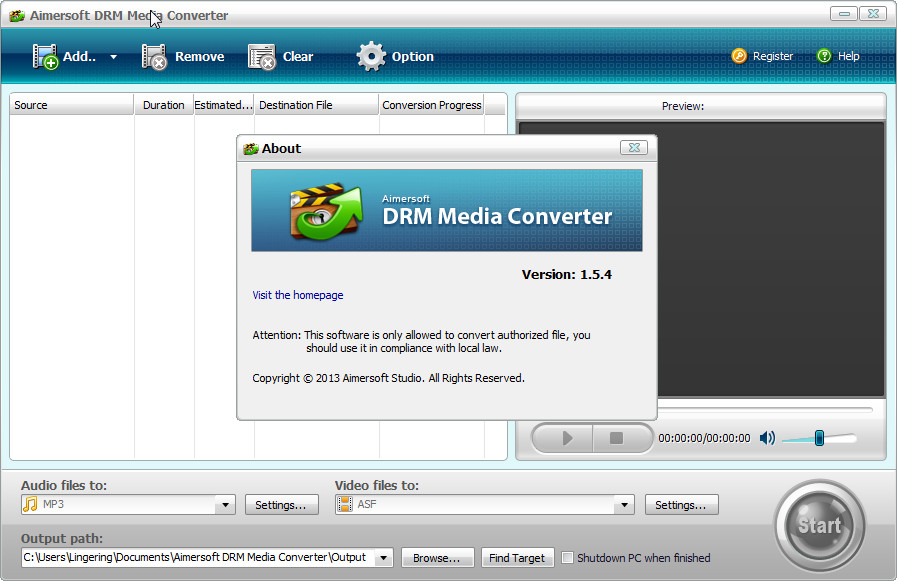Click the preview seek bar
This screenshot has width=897, height=581.
coord(765,409)
